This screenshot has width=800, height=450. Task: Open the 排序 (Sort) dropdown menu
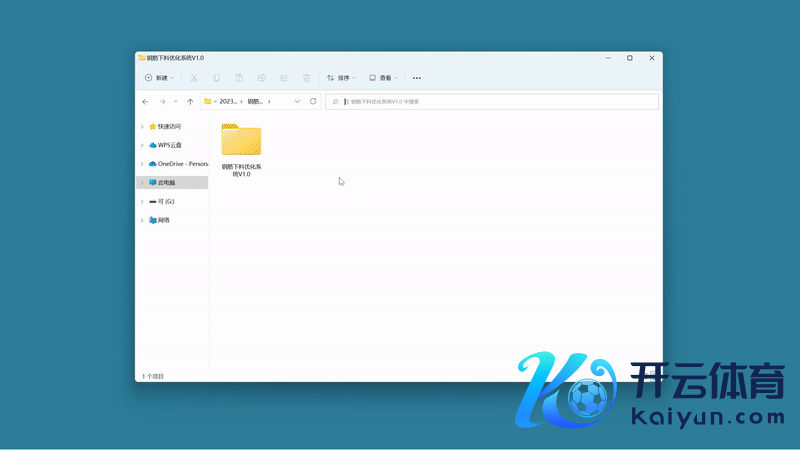click(x=341, y=78)
